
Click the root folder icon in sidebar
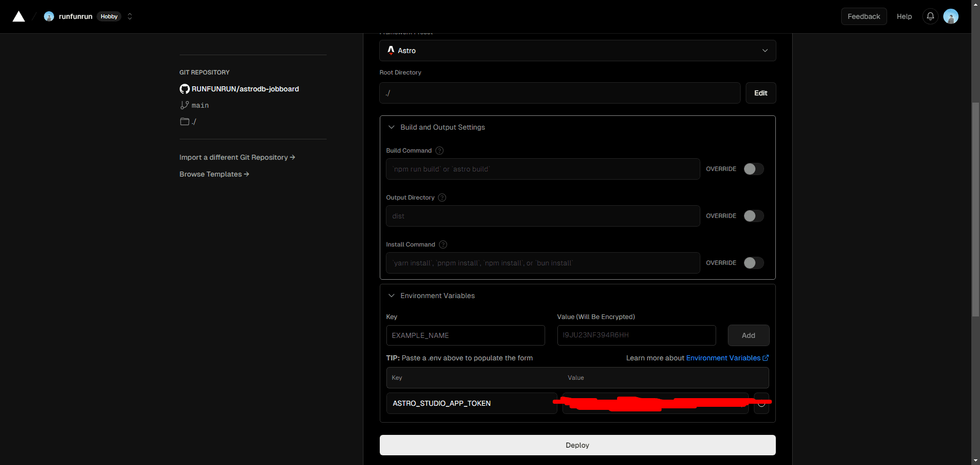(185, 121)
